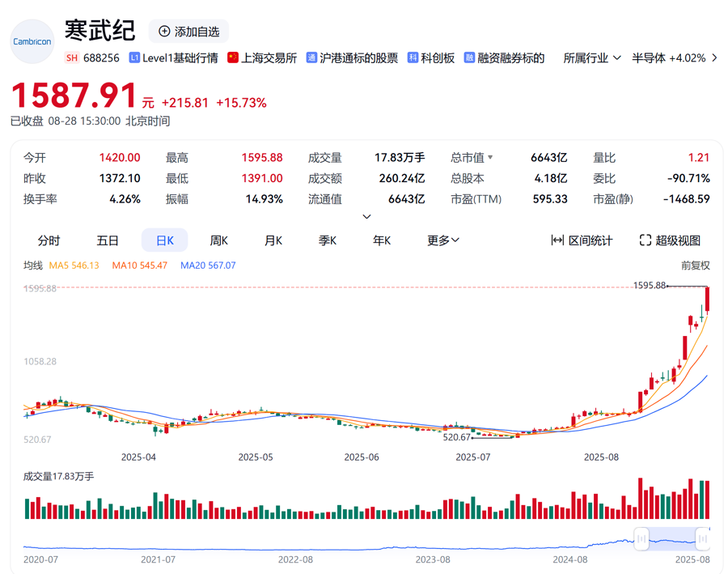This screenshot has height=574, width=728.
Task: Switch to the 分时 chart tab
Action: point(49,240)
